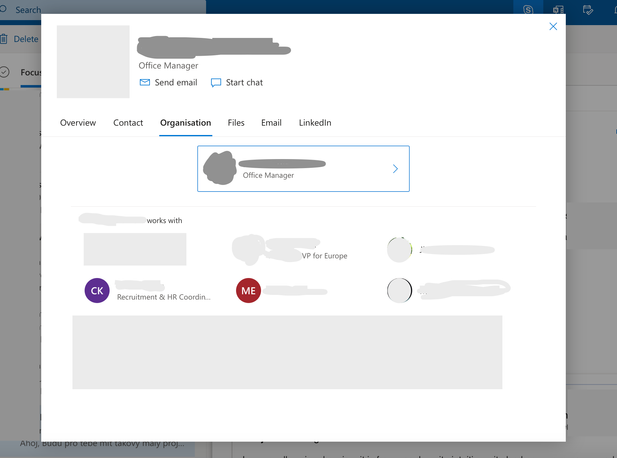The image size is (617, 458).
Task: Click the large profile photo placeholder
Action: tap(93, 61)
